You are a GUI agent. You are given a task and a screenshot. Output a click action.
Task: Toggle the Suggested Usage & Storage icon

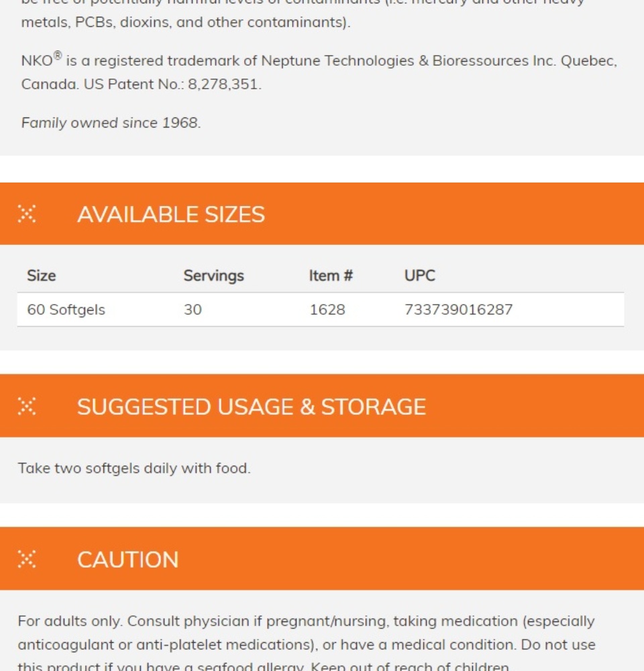pyautogui.click(x=27, y=406)
